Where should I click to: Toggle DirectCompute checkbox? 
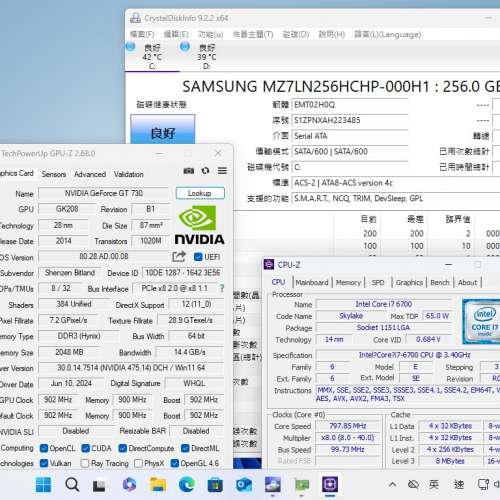(x=123, y=448)
